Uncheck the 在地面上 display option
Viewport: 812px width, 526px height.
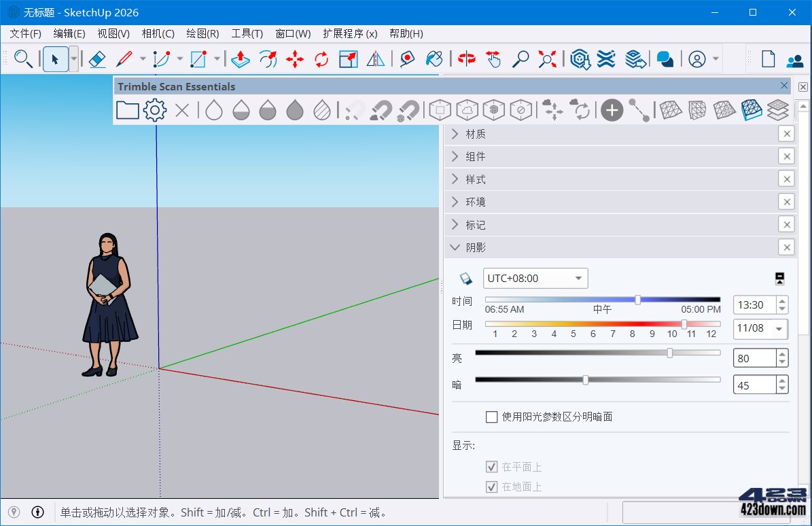(x=492, y=487)
